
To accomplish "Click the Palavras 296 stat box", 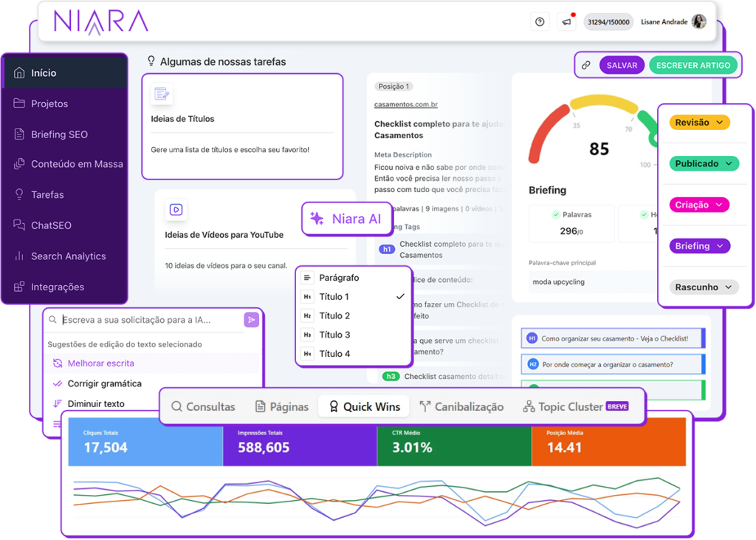I will click(x=572, y=223).
